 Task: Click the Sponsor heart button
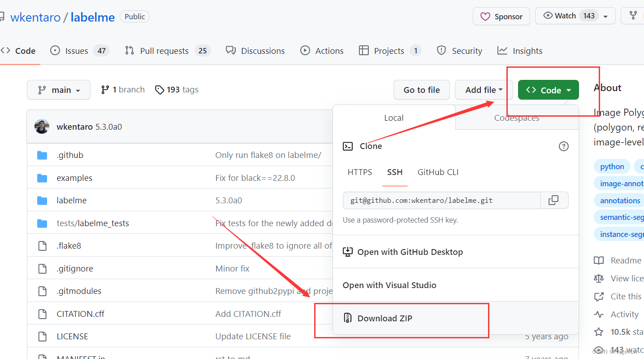(501, 16)
